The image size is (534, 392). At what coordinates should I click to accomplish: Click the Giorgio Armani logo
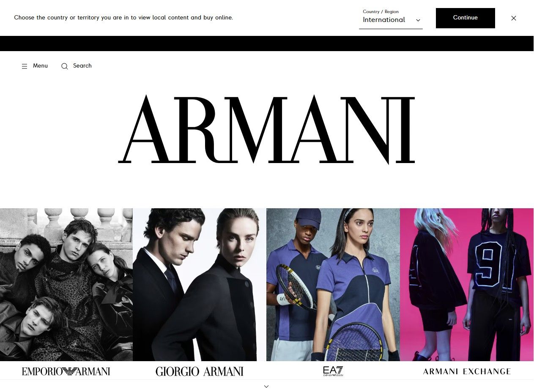point(200,371)
